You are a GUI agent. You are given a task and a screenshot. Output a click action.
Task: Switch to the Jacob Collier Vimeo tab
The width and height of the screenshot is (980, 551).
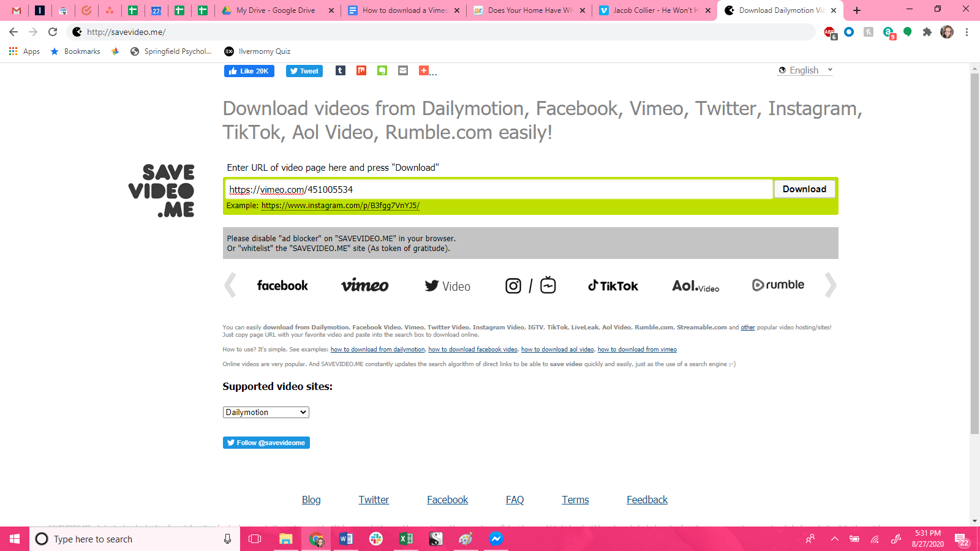tap(654, 10)
